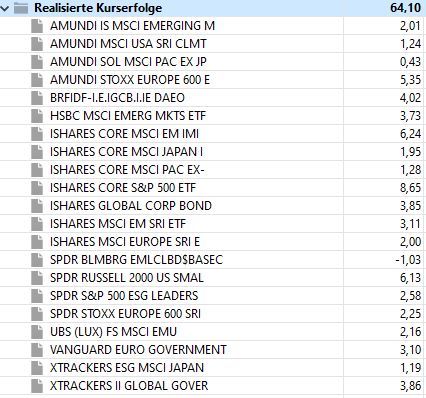Select VANGUARD EURO GOVERNMENT entry

coord(138,350)
